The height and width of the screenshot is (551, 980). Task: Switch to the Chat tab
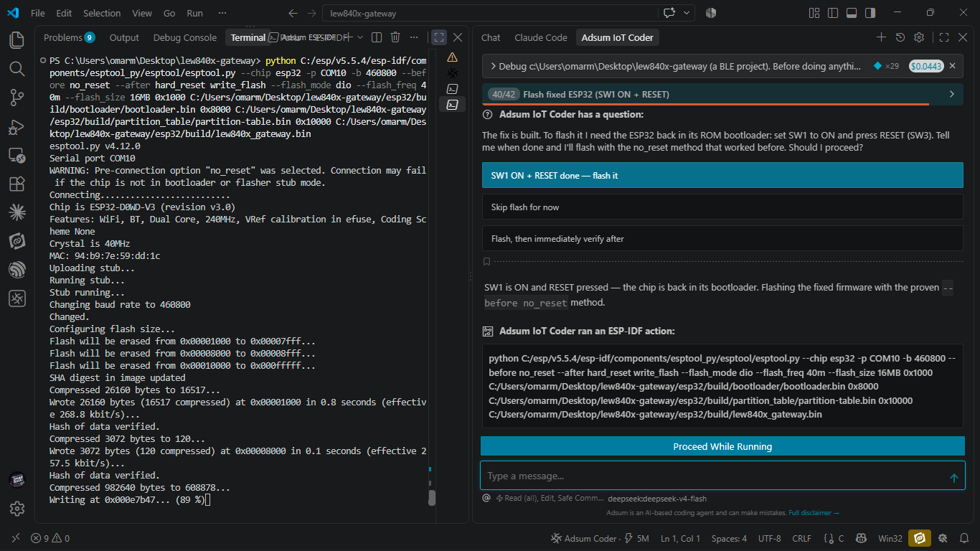point(491,37)
